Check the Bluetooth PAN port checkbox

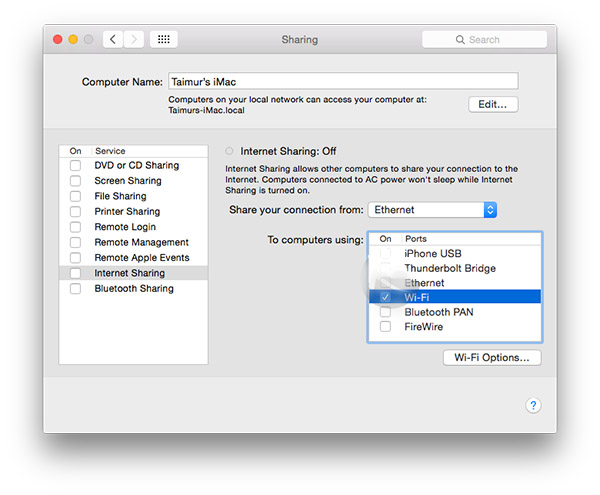pos(385,312)
